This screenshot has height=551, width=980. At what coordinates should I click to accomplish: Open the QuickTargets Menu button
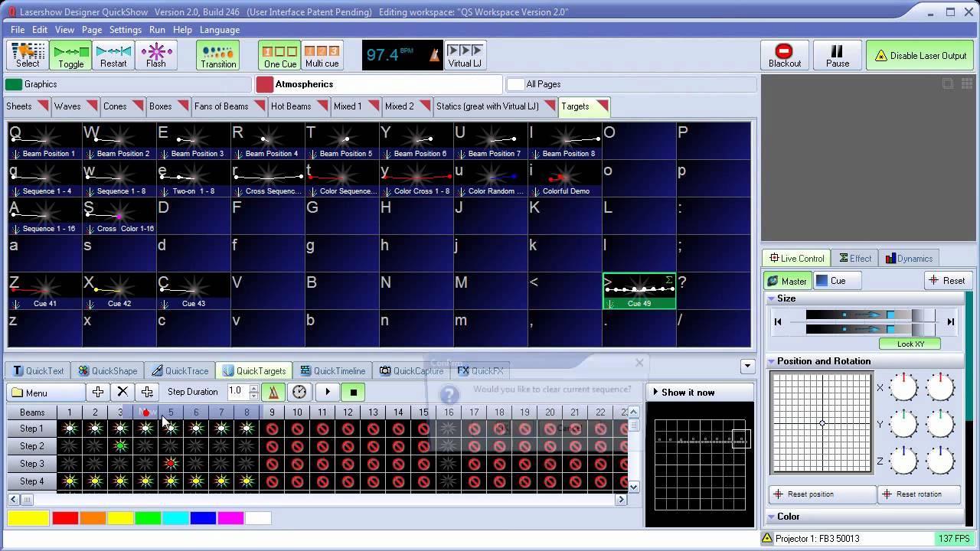tap(47, 393)
